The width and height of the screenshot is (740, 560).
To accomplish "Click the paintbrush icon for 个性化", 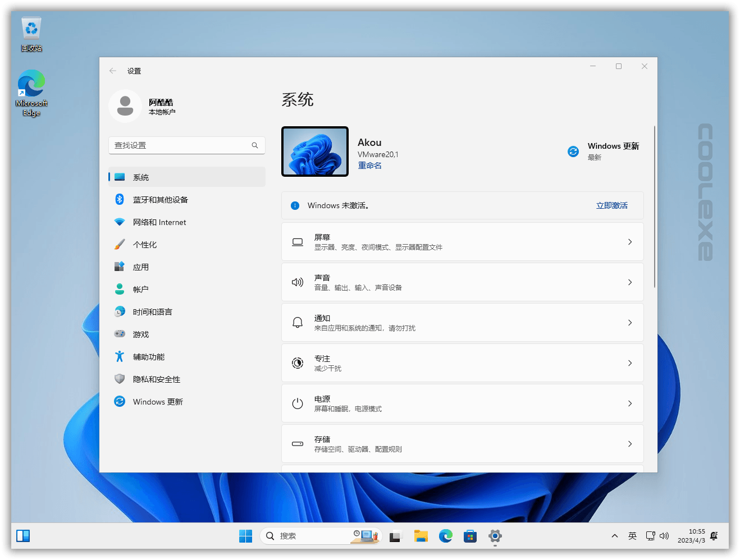I will [x=120, y=245].
